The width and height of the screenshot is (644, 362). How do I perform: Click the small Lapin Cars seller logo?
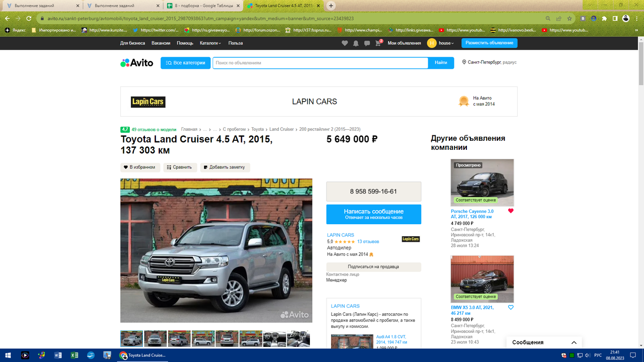411,239
